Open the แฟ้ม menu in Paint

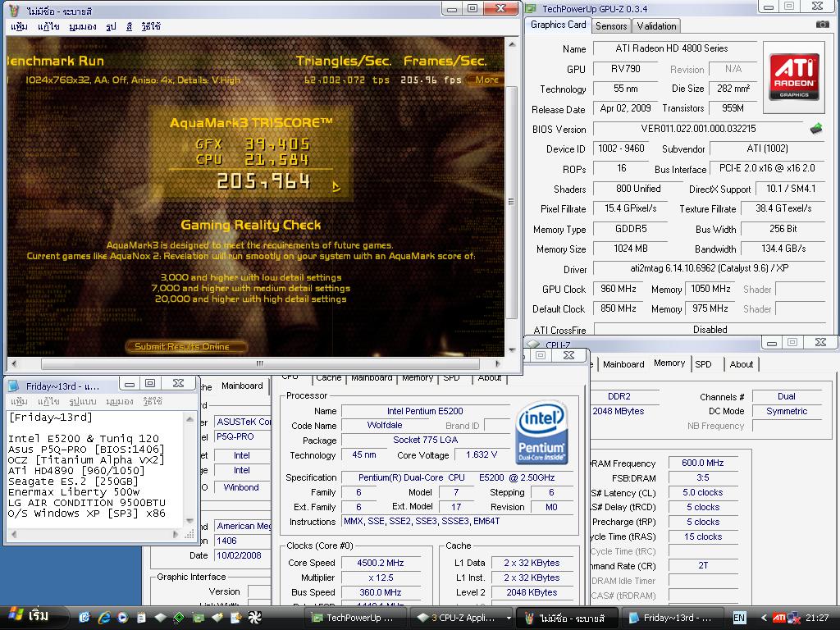(x=19, y=26)
